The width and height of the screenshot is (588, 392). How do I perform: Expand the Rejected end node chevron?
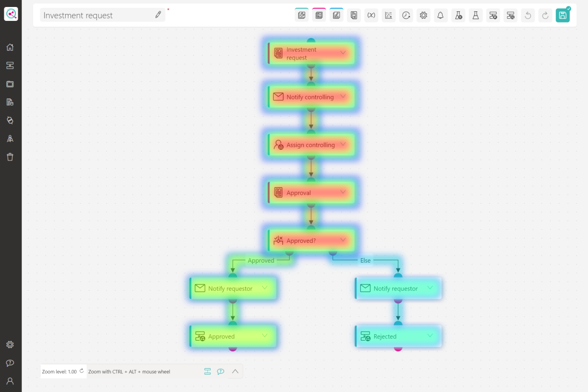[430, 336]
